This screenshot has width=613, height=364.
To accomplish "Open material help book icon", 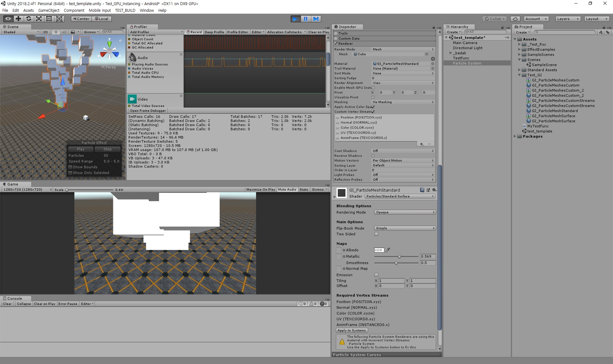I will tap(422, 190).
